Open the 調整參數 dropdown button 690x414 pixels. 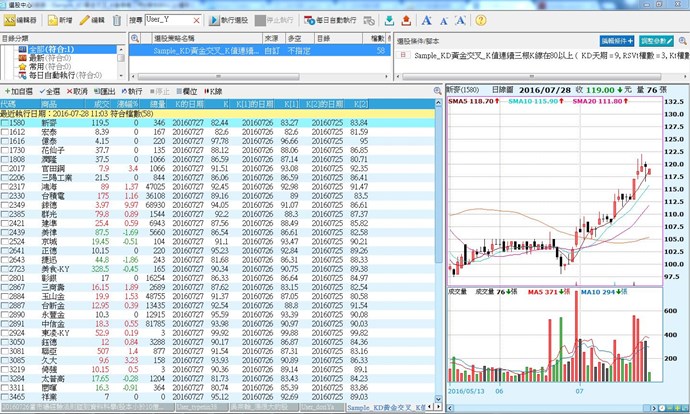click(x=662, y=40)
